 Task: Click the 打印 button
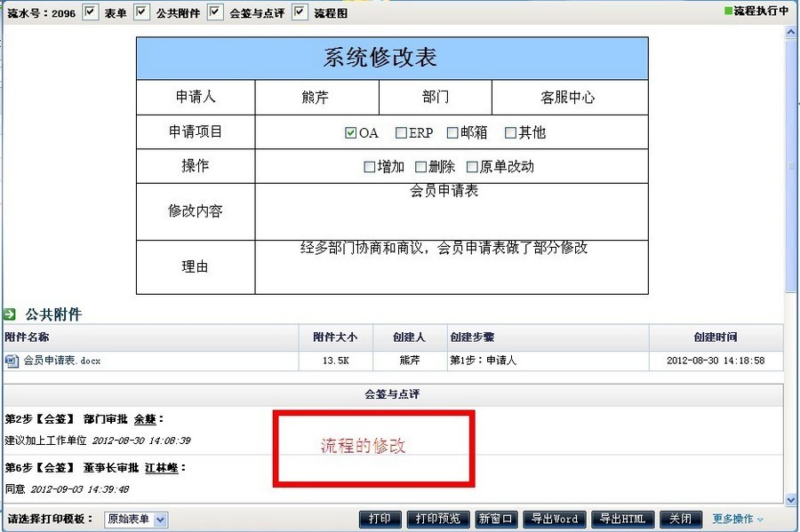coord(380,519)
